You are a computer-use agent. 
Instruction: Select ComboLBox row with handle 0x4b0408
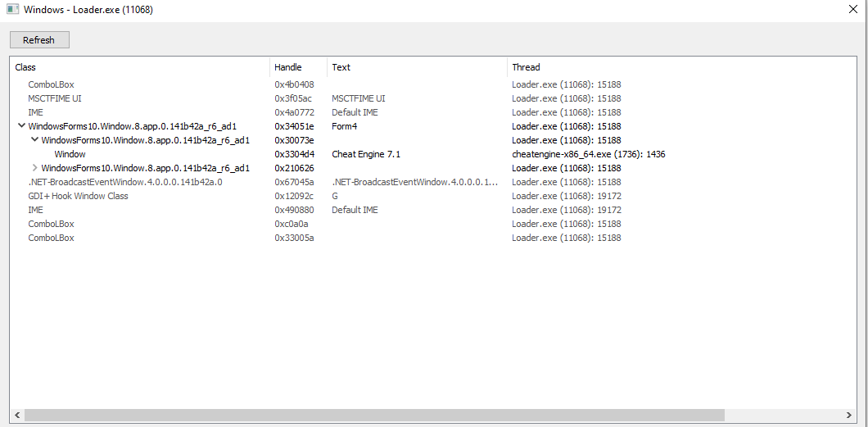coord(51,84)
